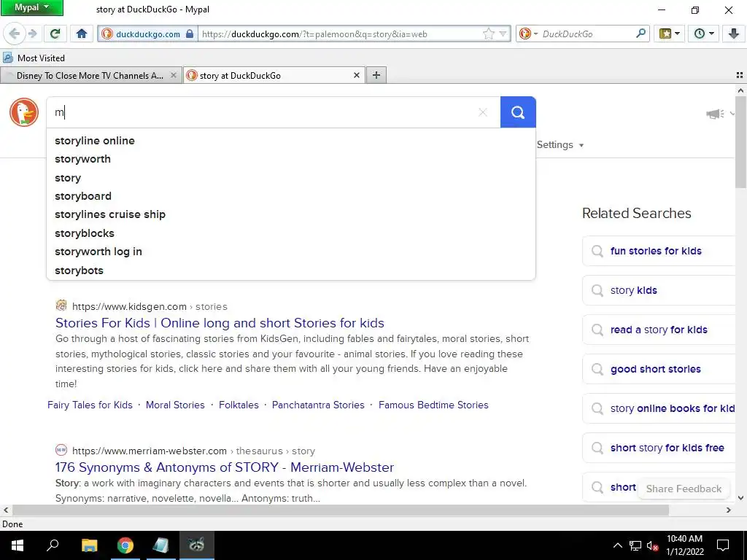Image resolution: width=747 pixels, height=560 pixels.
Task: Search related 'story online books for kids'
Action: 659,408
